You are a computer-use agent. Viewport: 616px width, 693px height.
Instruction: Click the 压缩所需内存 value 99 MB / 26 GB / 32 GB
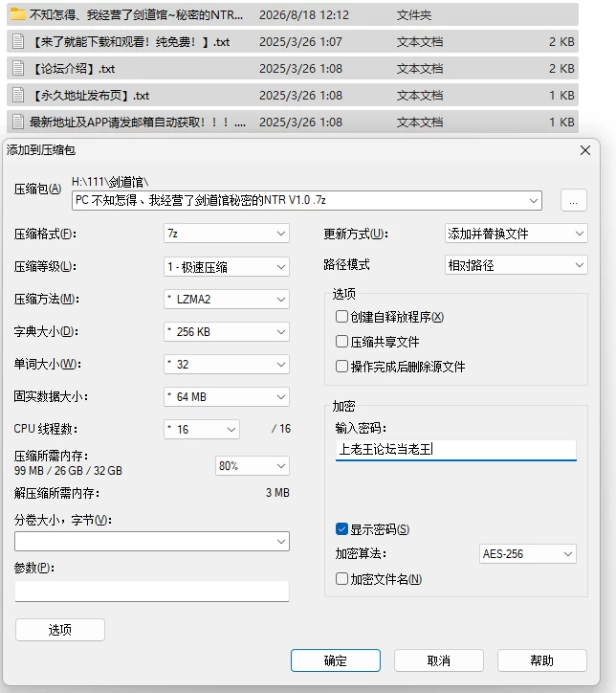(68, 471)
